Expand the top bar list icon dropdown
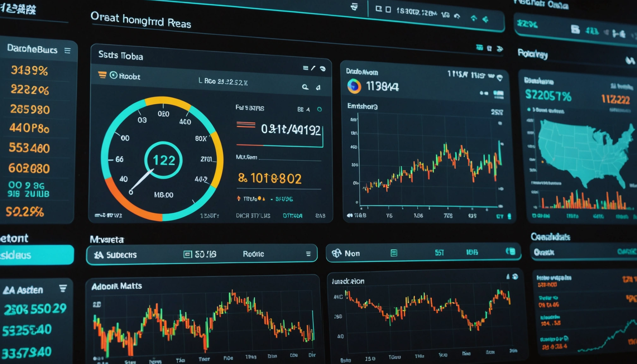The height and width of the screenshot is (364, 637). pyautogui.click(x=354, y=7)
